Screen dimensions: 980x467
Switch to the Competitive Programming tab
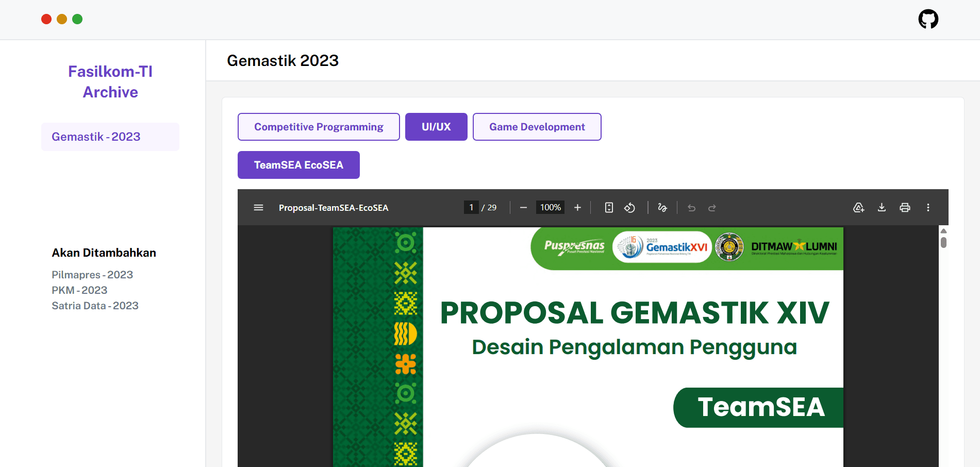click(319, 127)
